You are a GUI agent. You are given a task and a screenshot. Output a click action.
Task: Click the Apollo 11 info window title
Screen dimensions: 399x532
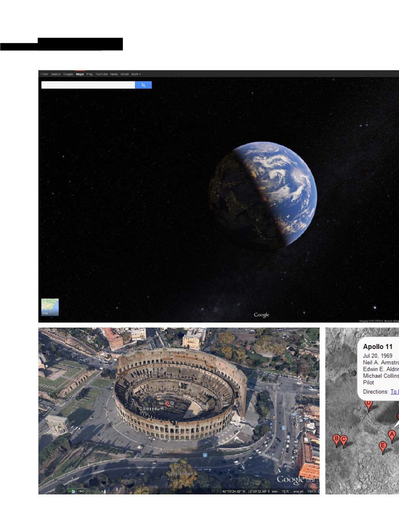378,347
